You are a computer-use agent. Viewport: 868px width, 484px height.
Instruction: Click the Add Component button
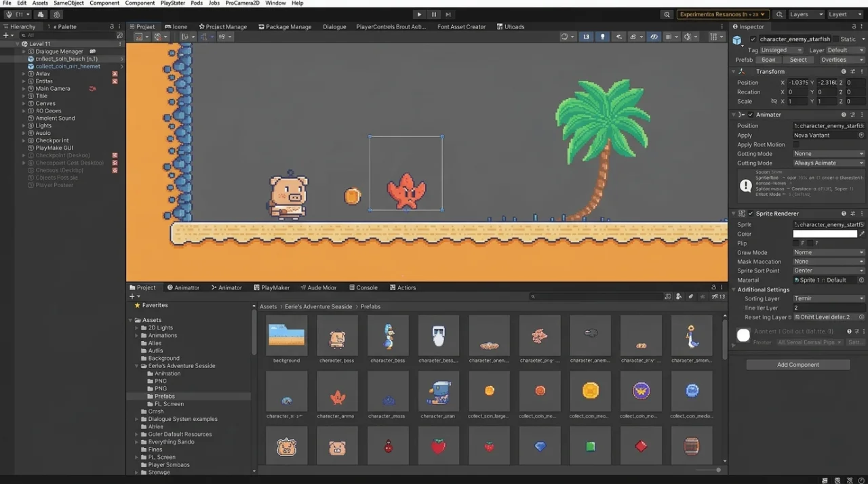click(798, 365)
